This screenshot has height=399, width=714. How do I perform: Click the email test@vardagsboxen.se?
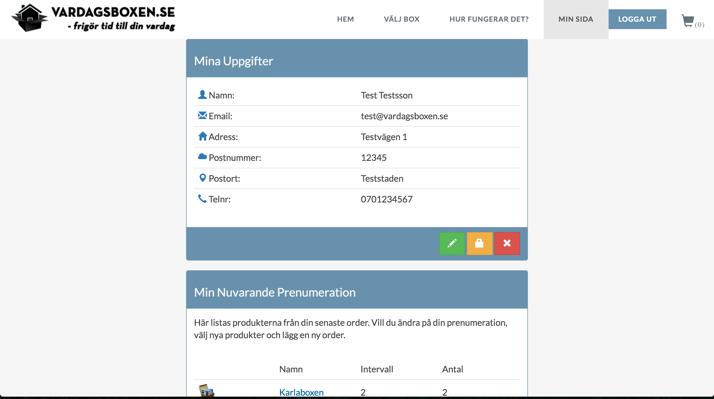coord(404,116)
